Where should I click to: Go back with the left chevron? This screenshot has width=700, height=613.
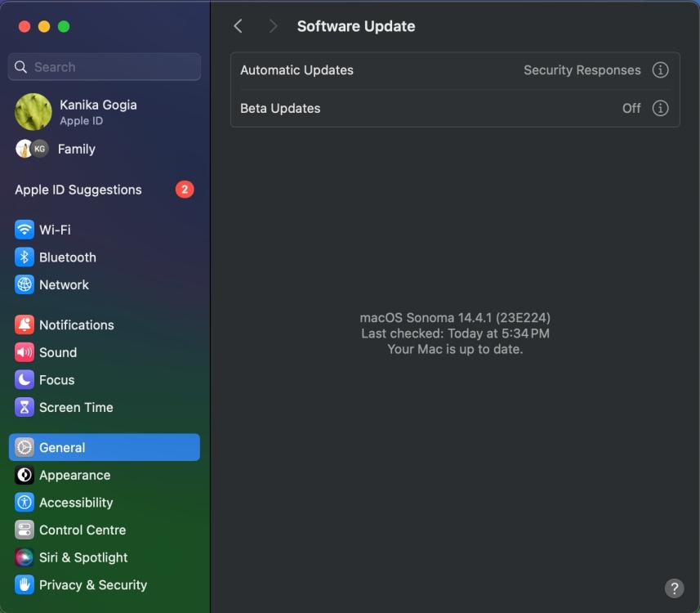pyautogui.click(x=238, y=26)
